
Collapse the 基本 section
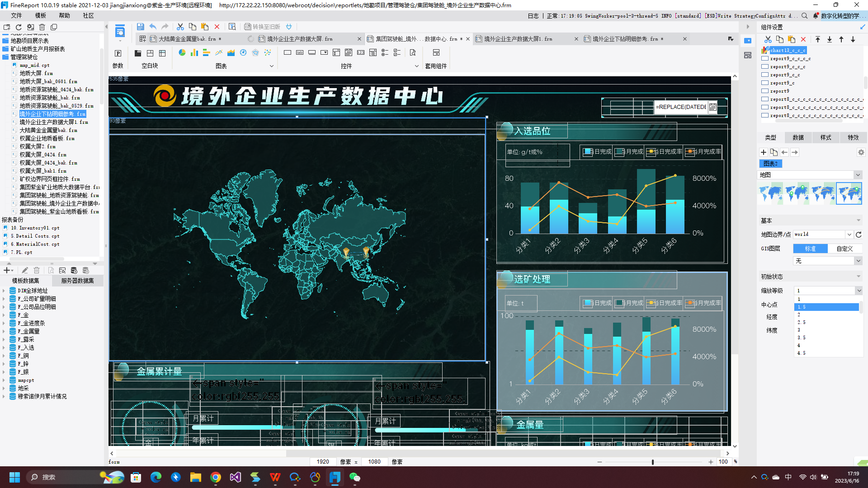point(859,221)
